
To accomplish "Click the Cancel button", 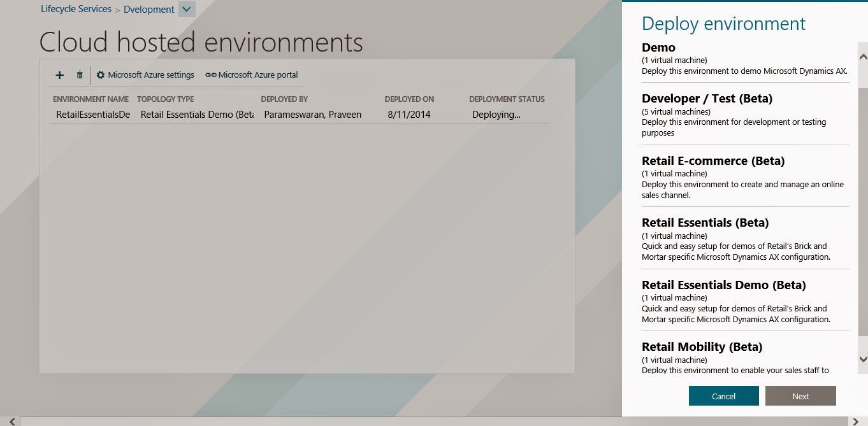I will tap(723, 396).
